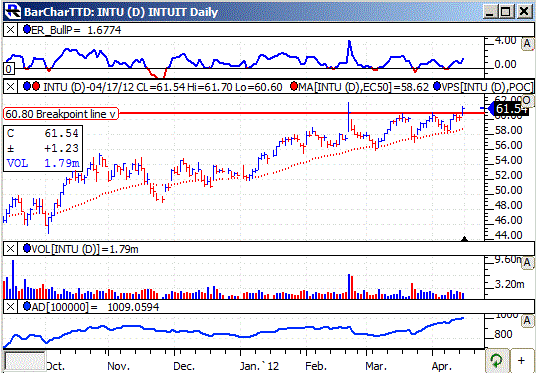Click the O scale button on price pane
This screenshot has height=373, width=536.
point(527,101)
